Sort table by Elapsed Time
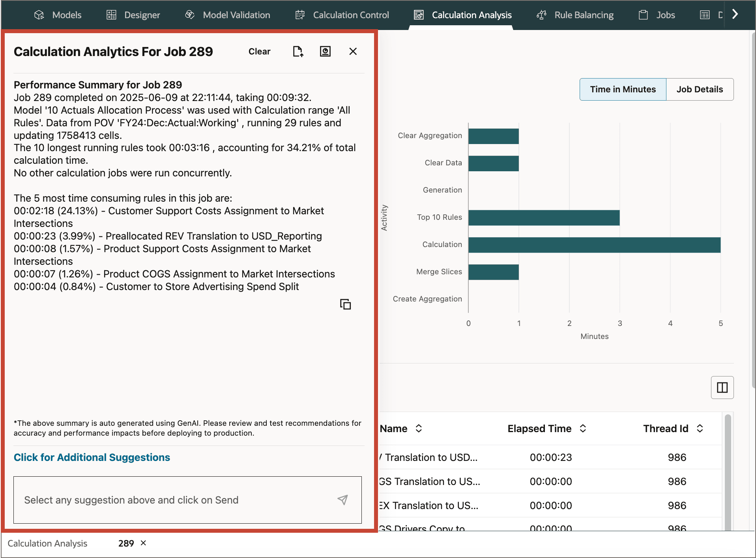The image size is (756, 558). coord(583,429)
